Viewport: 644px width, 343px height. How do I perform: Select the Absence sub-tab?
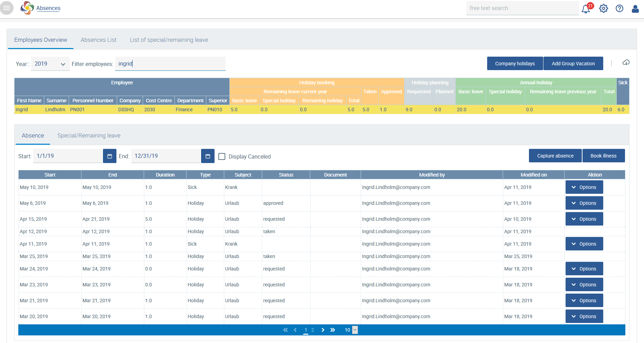pos(33,135)
